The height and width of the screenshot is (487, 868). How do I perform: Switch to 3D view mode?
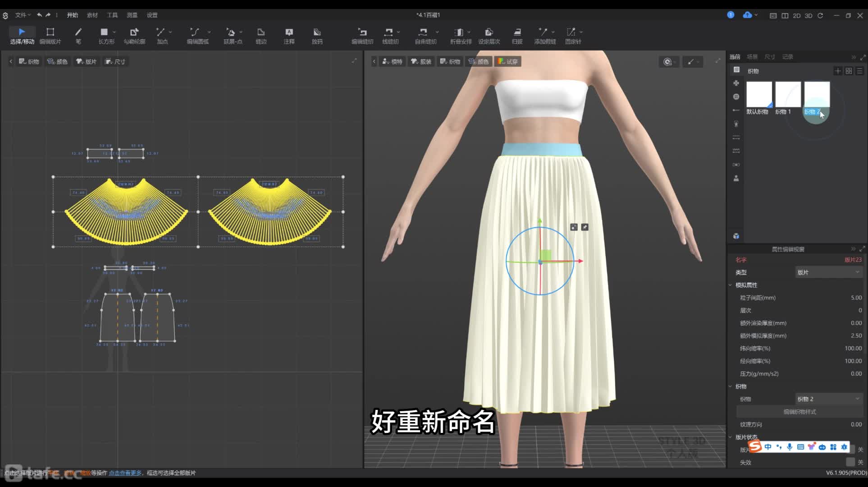pos(809,15)
